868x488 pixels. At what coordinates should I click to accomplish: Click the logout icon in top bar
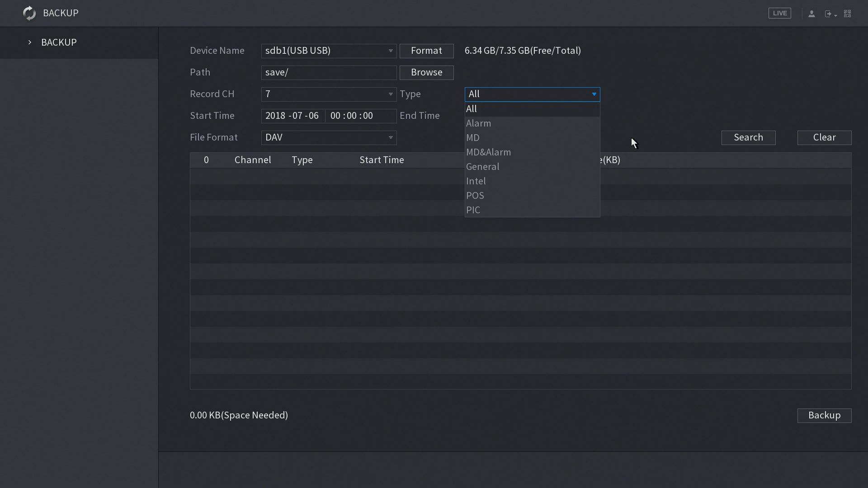829,14
